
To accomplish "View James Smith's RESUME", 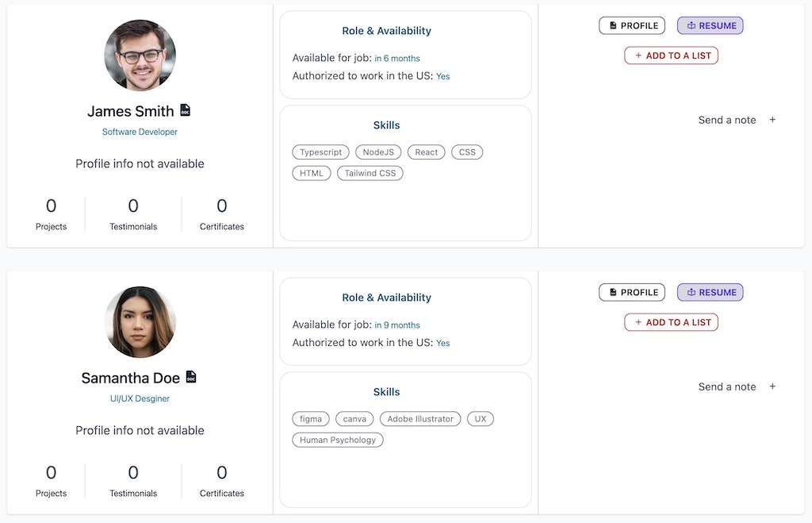I will [710, 25].
